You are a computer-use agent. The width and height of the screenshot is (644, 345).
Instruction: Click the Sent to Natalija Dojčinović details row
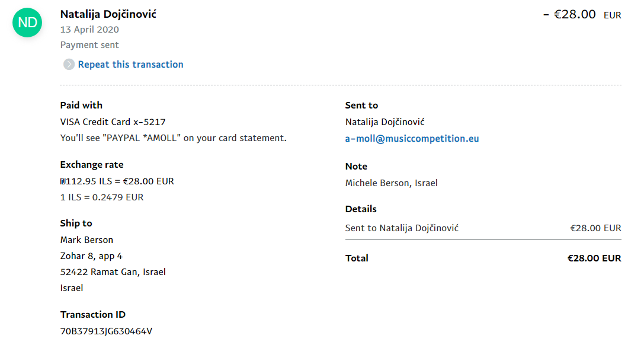click(x=402, y=228)
